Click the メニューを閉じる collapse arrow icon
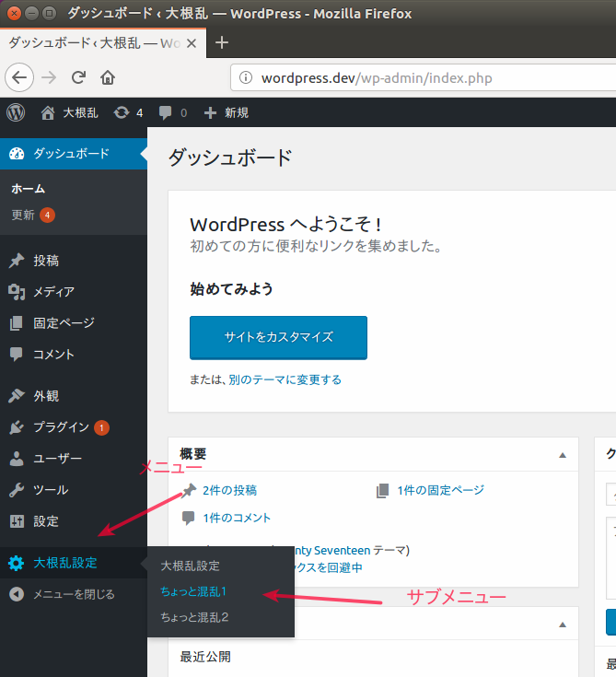Screen dimensions: 616x677 [x=17, y=594]
